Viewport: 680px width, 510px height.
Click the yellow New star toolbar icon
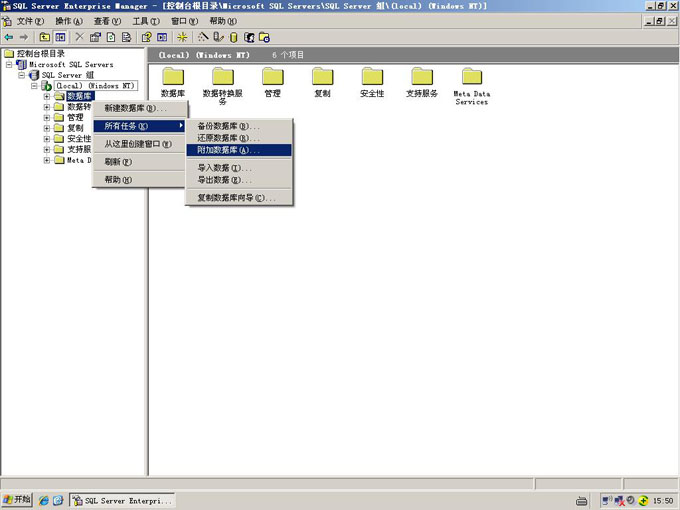[182, 37]
